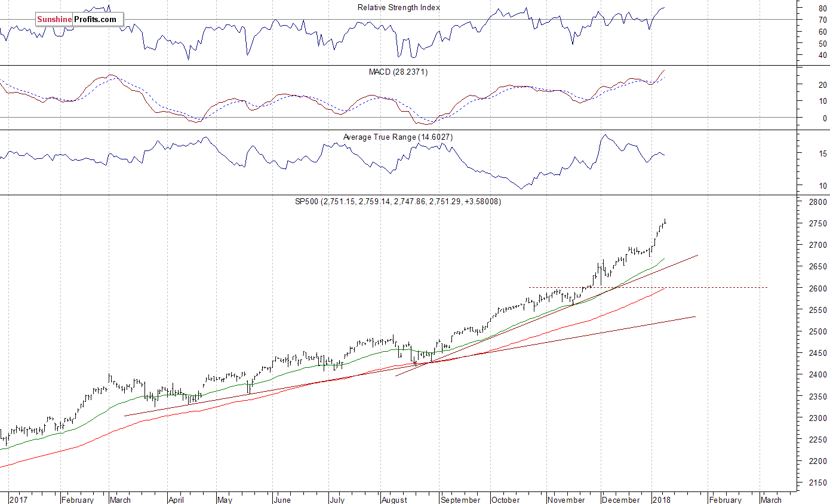
Task: Click the 2400 price axis value
Action: 819,374
